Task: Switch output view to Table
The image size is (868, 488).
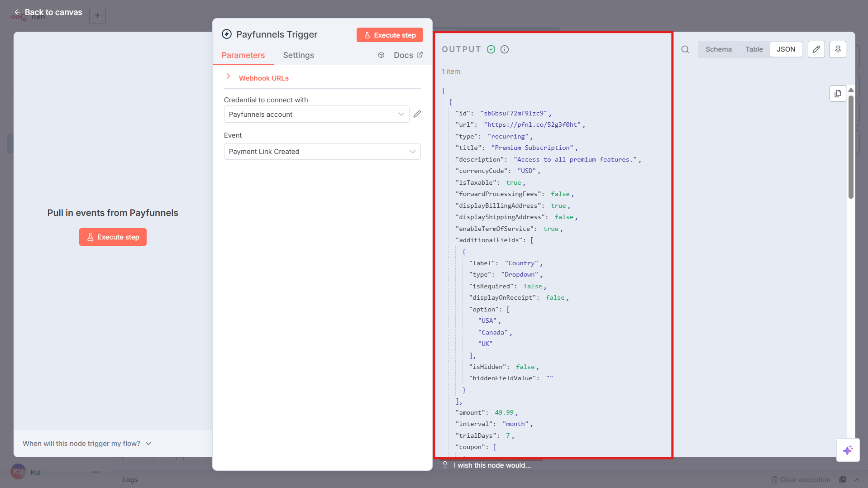Action: (x=754, y=49)
